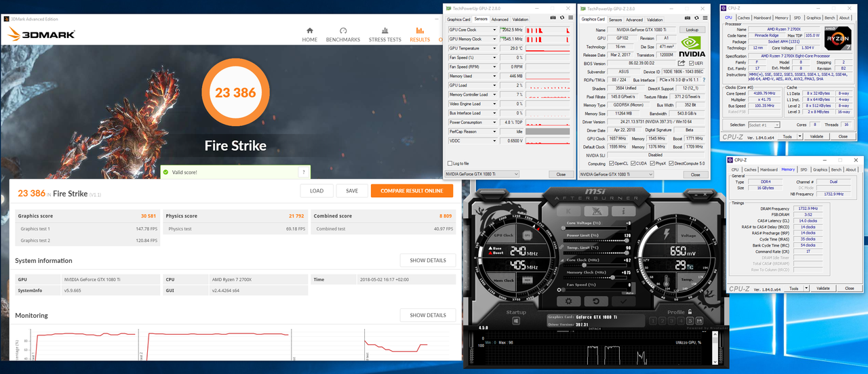
Task: Click Bus Interface question mark in GPU-Z
Action: [x=704, y=80]
